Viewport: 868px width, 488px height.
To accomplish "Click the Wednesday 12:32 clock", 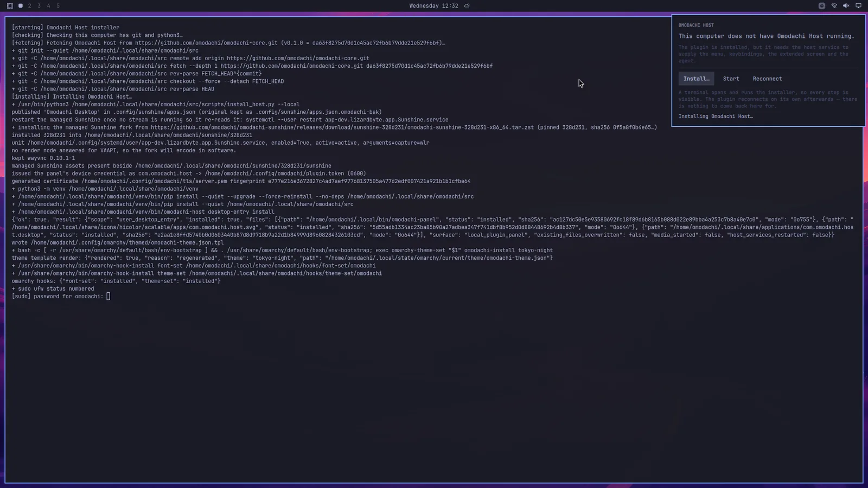I will tap(433, 6).
